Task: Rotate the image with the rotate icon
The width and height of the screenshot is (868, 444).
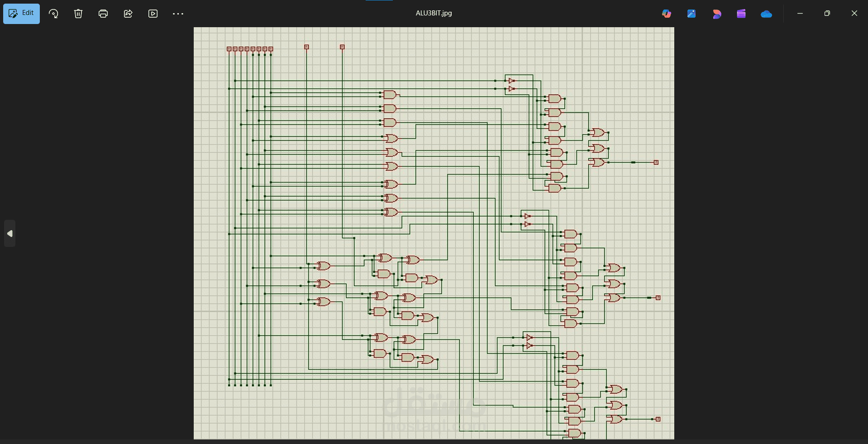Action: pos(53,14)
